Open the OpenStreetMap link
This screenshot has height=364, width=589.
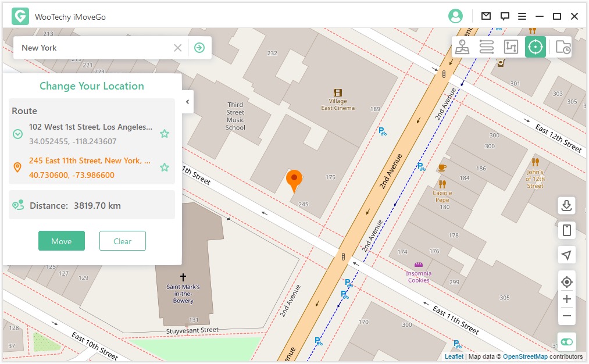[x=525, y=356]
